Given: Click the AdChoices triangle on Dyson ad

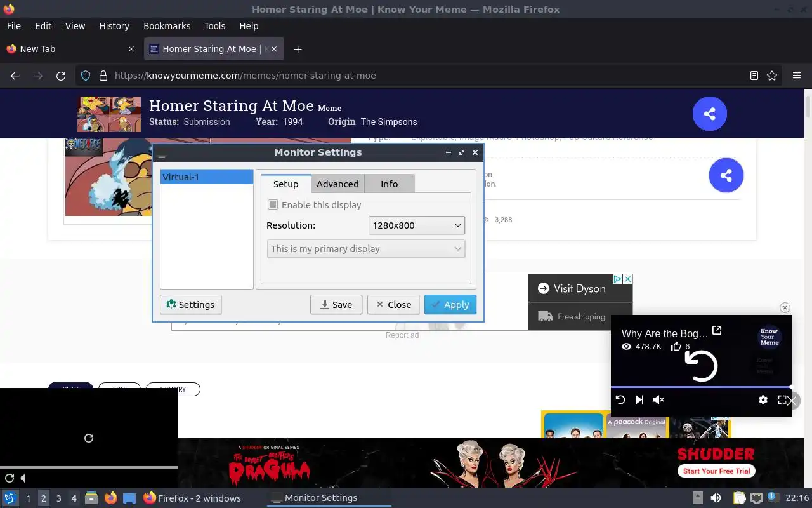Looking at the screenshot, I should tap(617, 279).
